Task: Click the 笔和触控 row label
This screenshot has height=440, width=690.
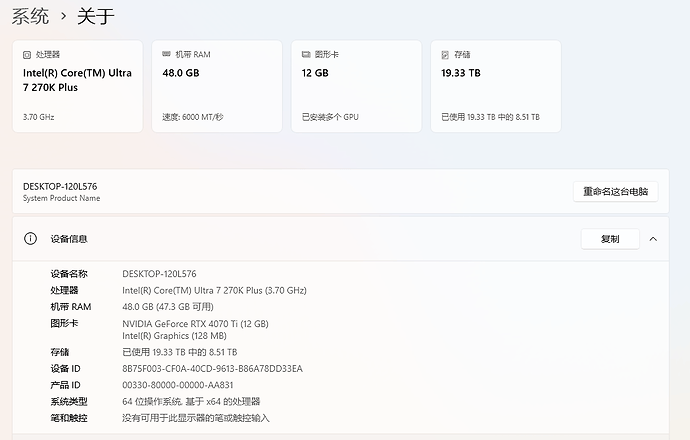Action: click(69, 418)
